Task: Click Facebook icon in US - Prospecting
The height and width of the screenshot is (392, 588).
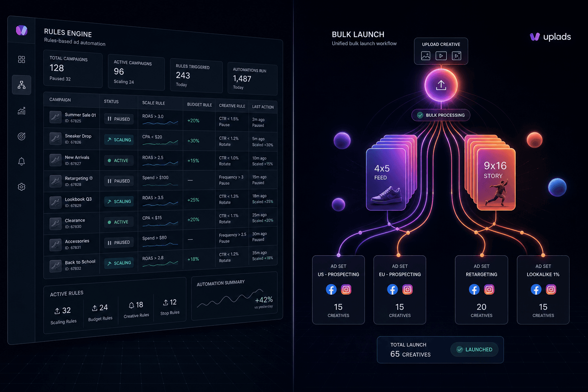Action: pos(331,289)
